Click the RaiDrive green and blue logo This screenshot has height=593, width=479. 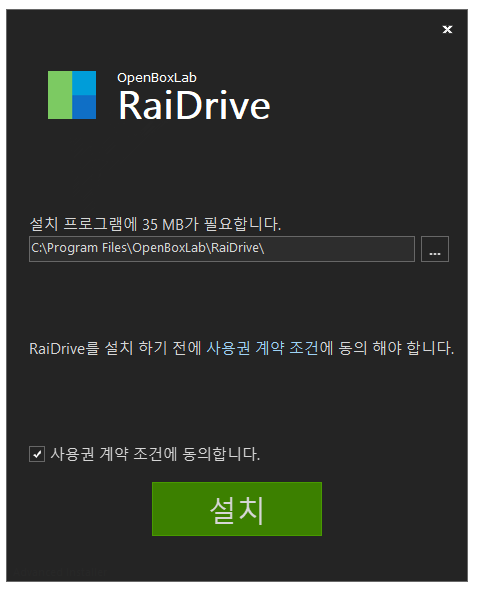tap(72, 95)
